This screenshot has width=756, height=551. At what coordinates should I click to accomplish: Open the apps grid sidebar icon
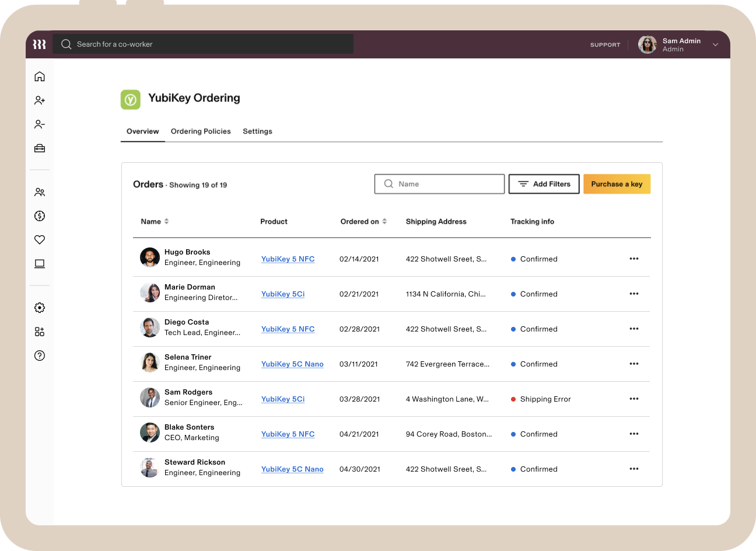tap(40, 332)
